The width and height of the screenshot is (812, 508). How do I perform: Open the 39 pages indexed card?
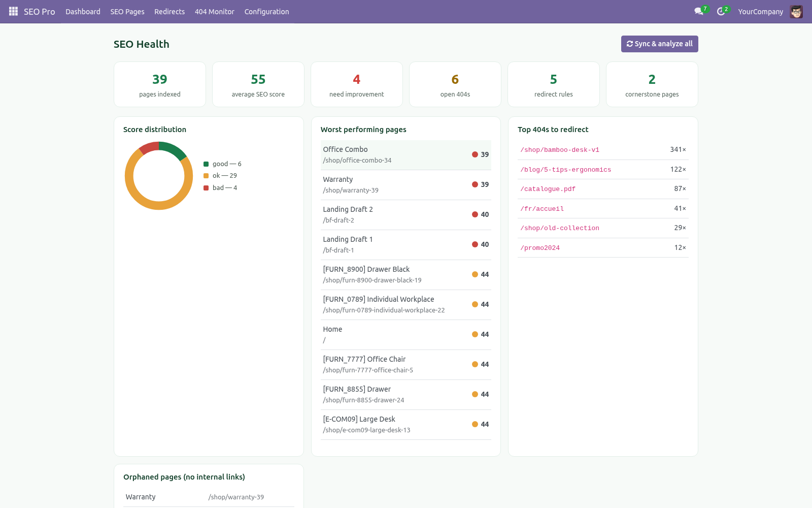[160, 84]
